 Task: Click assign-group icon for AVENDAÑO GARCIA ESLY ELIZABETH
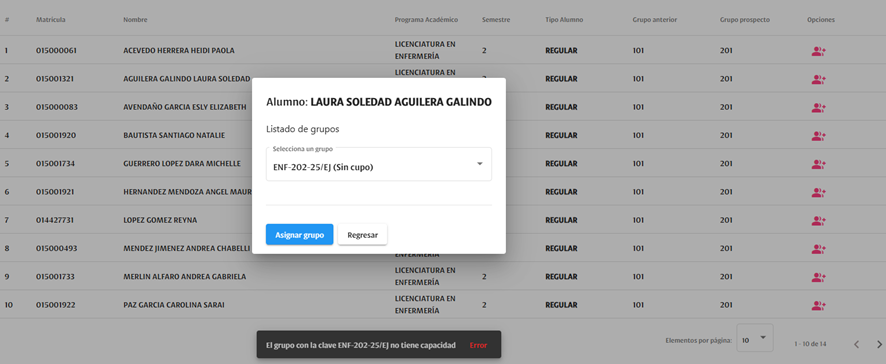point(819,107)
